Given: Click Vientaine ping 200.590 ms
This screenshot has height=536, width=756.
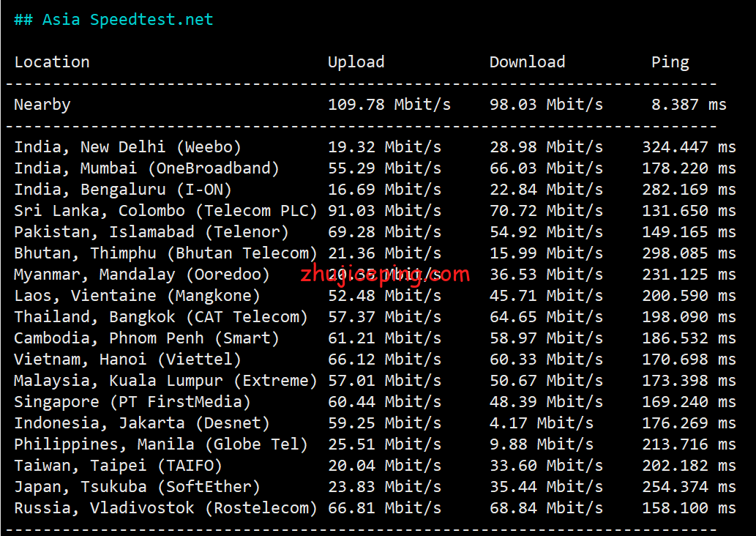Looking at the screenshot, I should 689,296.
